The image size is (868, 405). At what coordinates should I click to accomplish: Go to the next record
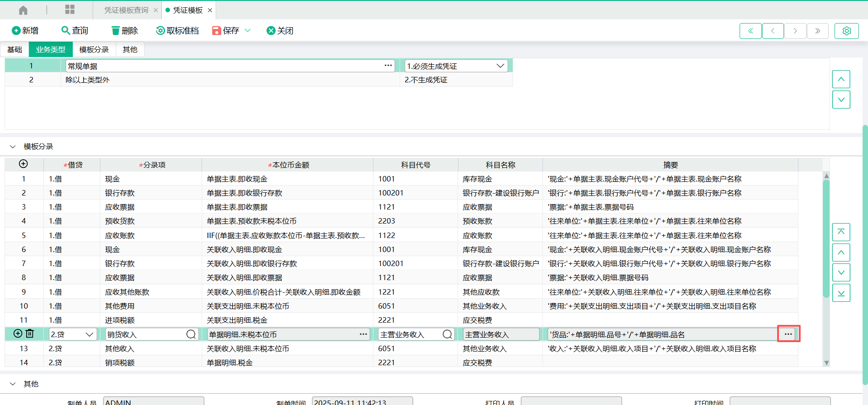pos(795,31)
